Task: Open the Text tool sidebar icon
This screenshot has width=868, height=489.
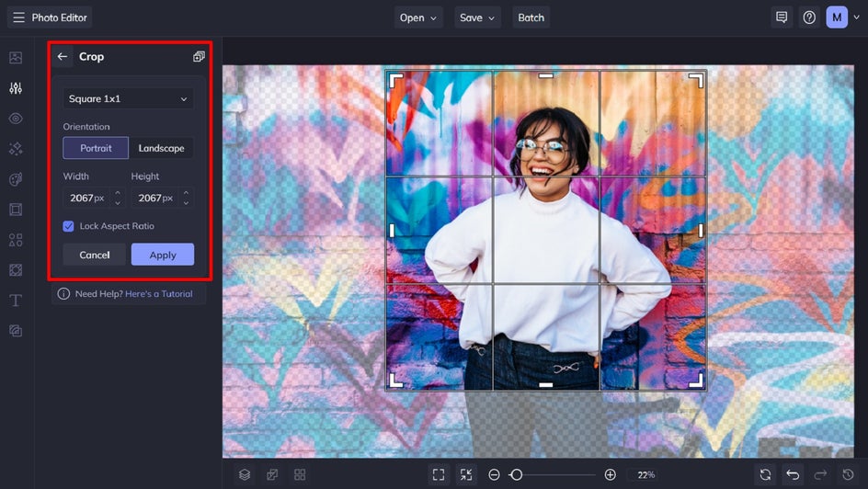Action: coord(16,301)
